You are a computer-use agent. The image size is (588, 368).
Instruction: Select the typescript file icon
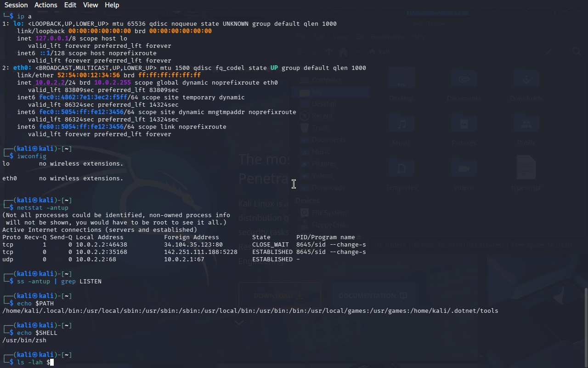526,168
